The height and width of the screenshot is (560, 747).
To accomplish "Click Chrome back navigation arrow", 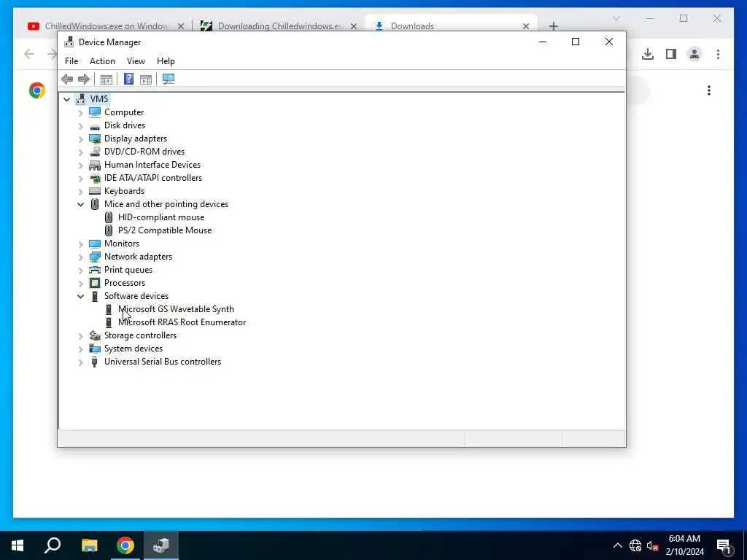I will tap(29, 54).
